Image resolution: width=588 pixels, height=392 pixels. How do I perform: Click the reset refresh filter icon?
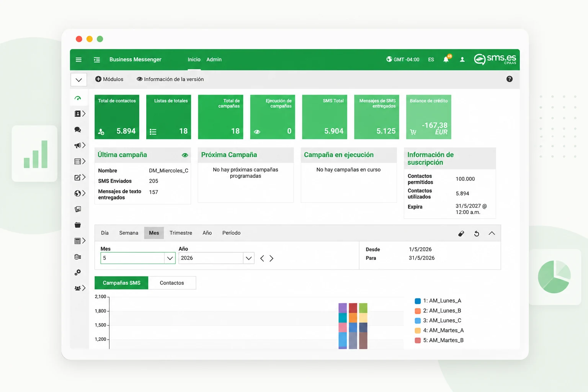coord(477,234)
